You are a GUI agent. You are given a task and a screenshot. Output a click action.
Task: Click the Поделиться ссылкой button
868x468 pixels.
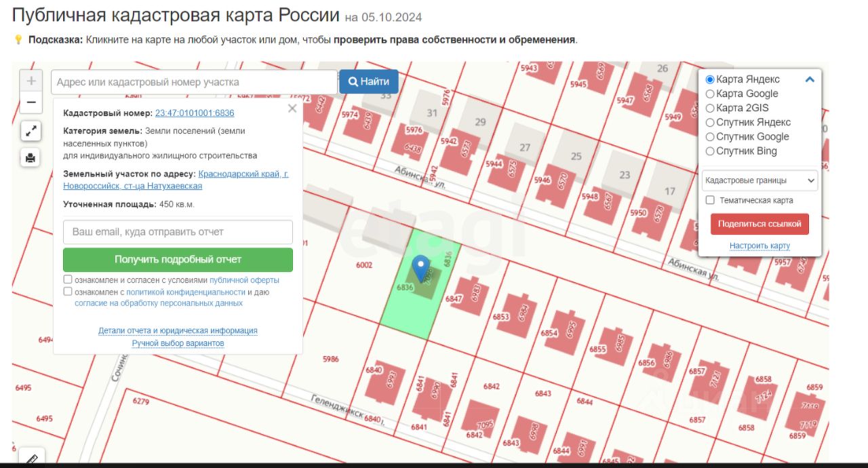tap(759, 224)
